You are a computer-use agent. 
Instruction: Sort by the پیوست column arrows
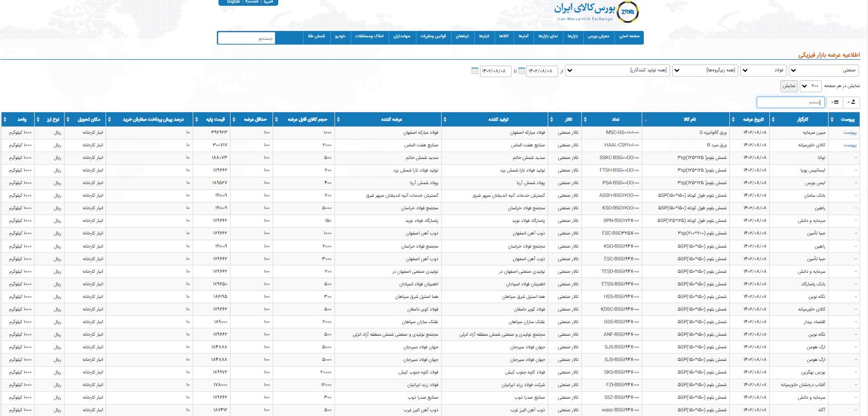[832, 120]
